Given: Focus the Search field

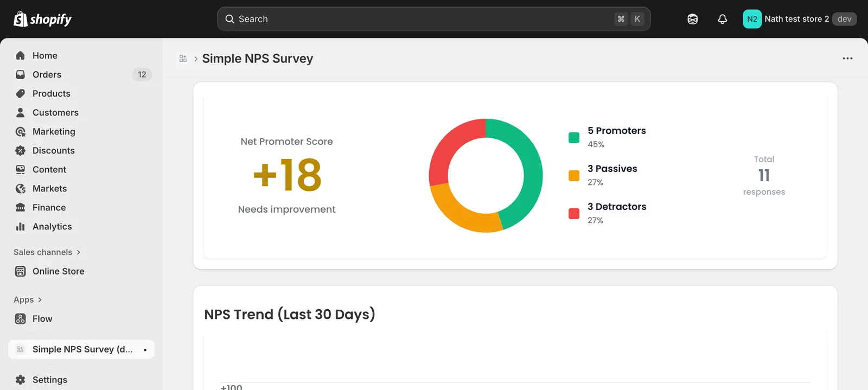Looking at the screenshot, I should [434, 19].
